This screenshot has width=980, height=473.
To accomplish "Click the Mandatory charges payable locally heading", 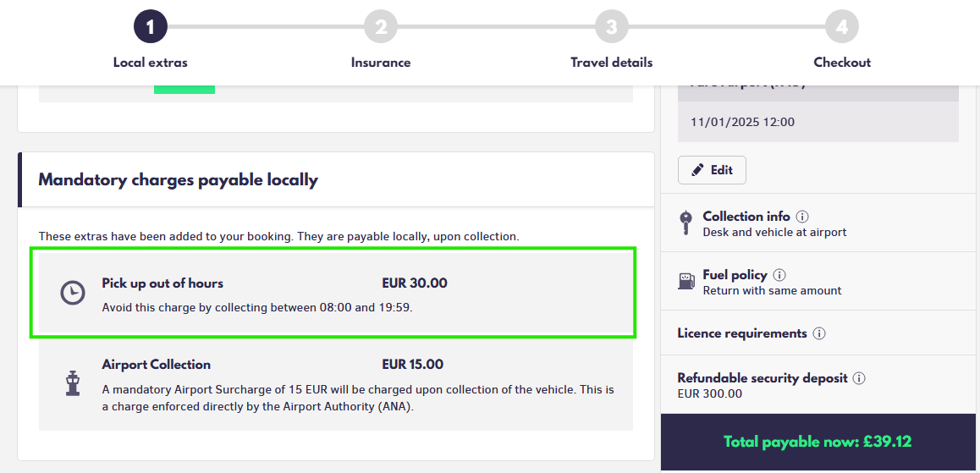I will coord(179,179).
